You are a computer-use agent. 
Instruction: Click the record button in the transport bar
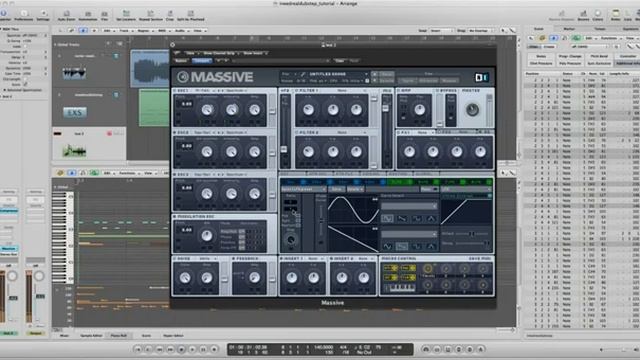(214, 349)
